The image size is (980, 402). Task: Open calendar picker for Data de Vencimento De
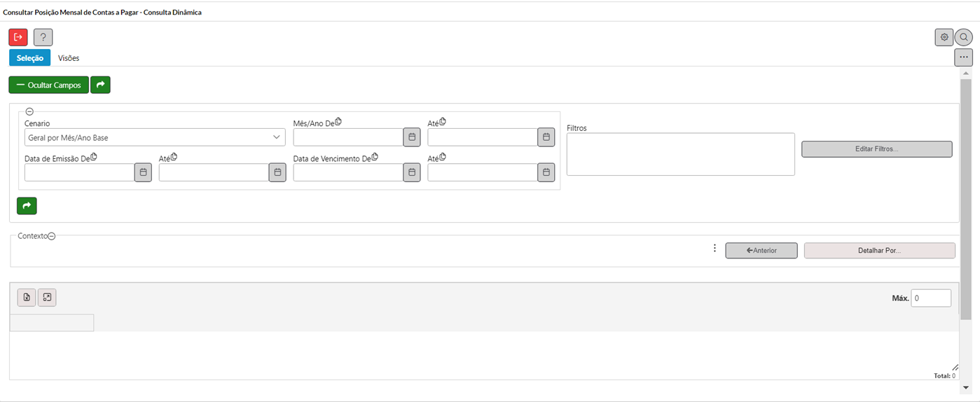tap(412, 172)
